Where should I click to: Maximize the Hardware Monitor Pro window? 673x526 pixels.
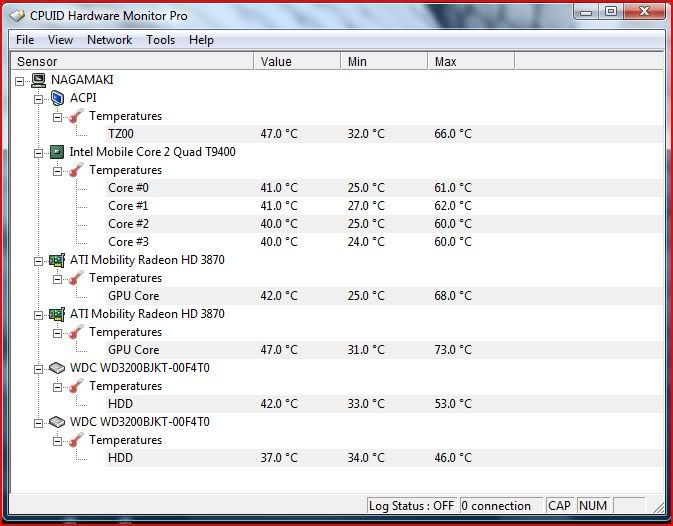(611, 12)
